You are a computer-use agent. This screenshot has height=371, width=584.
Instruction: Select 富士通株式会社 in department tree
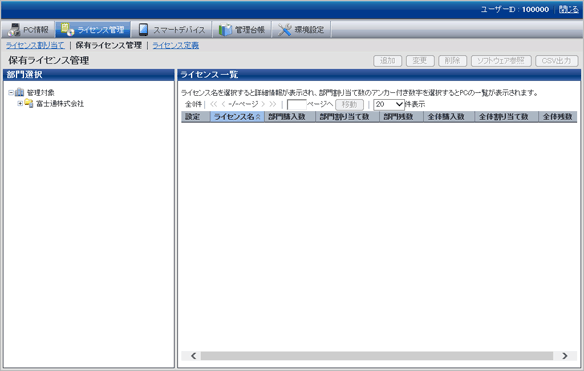pos(60,104)
